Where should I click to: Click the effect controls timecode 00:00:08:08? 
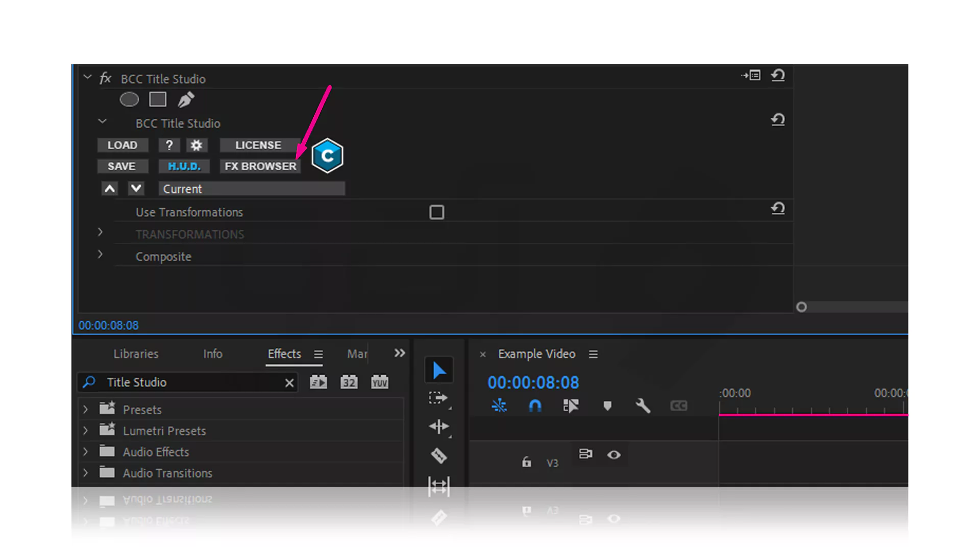(x=108, y=325)
